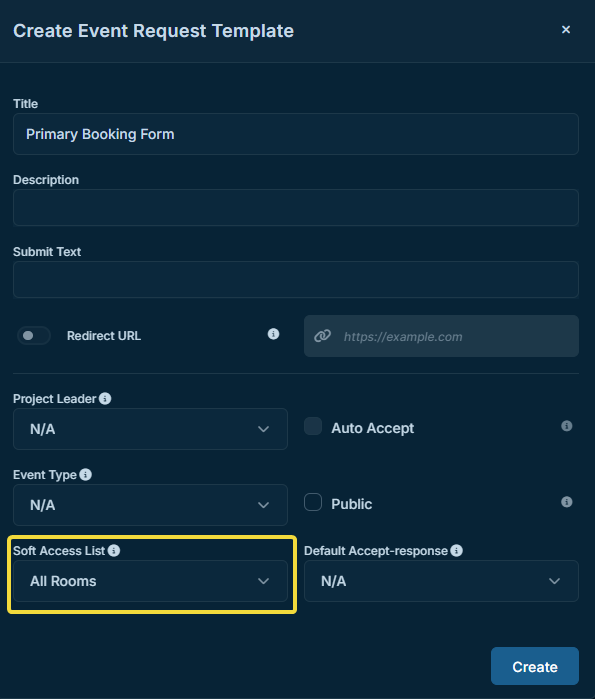The width and height of the screenshot is (595, 699).
Task: Click the Event Type info icon
Action: 86,475
